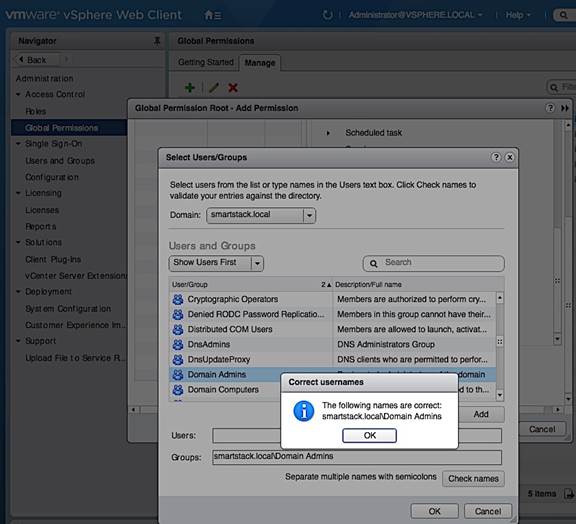576x524 pixels.
Task: Open Client Plug-Ins in the Navigator
Action: [x=53, y=259]
